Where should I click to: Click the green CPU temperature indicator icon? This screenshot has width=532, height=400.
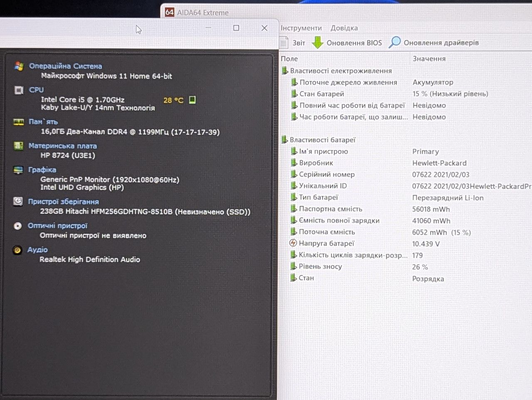click(x=192, y=100)
